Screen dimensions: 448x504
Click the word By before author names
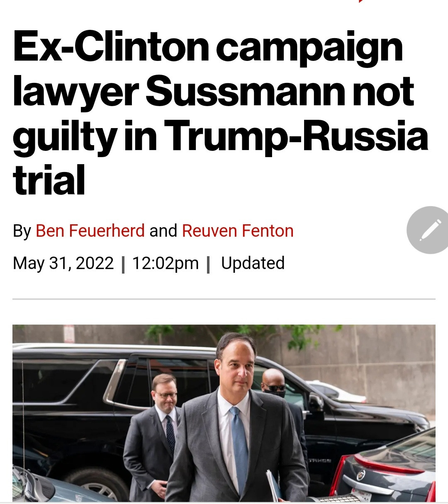22,231
